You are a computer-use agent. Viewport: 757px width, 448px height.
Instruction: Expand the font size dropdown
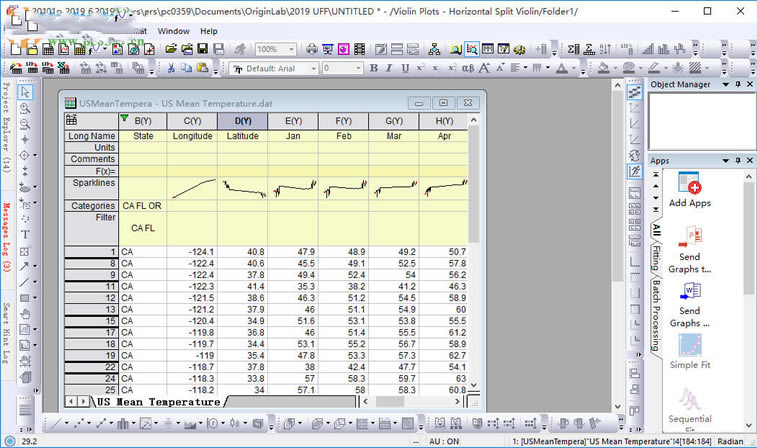(357, 68)
